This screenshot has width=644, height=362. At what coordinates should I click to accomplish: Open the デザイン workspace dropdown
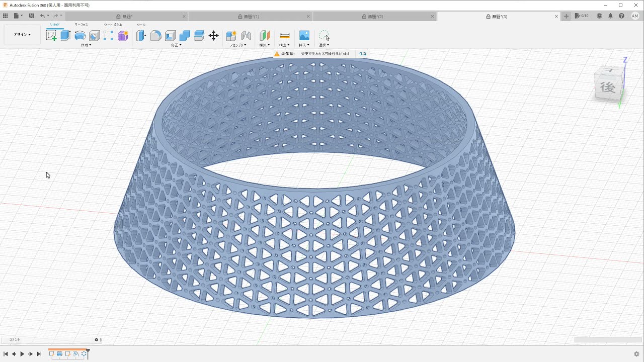coord(22,35)
